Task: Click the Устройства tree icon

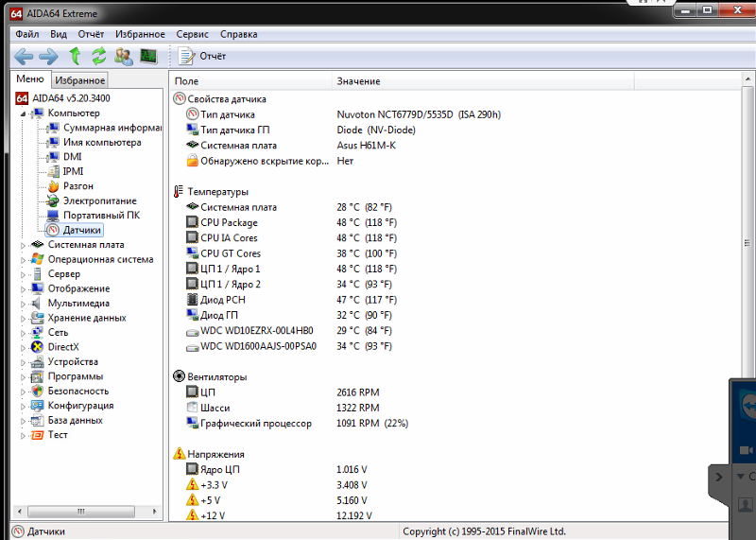Action: point(37,362)
